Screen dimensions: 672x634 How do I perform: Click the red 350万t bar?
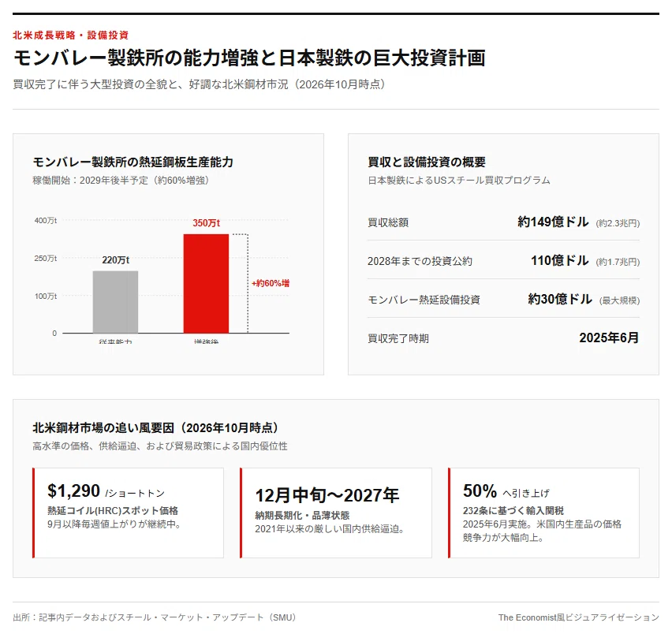click(206, 283)
